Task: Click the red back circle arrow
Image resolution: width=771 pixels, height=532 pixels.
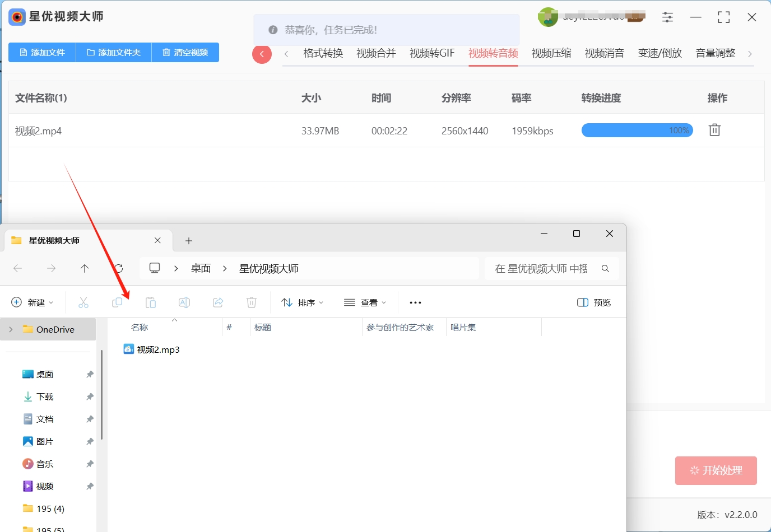Action: click(x=262, y=54)
